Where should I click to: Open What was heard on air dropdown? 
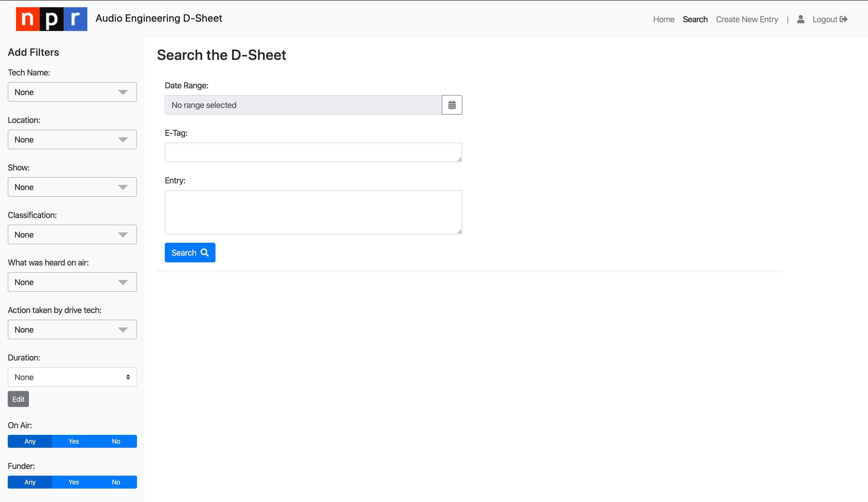point(72,282)
